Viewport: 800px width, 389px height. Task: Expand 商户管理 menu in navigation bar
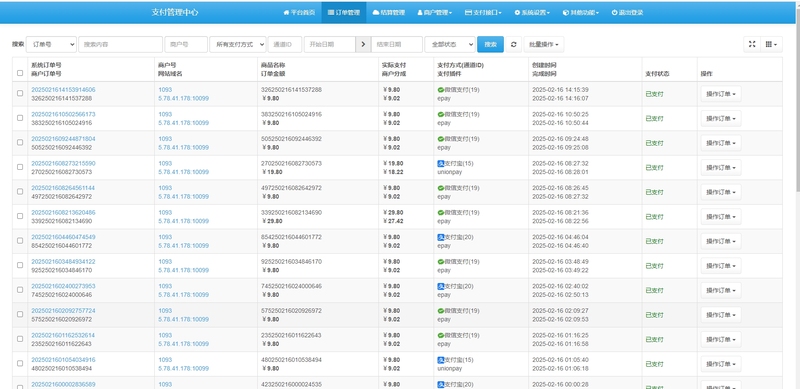point(435,13)
